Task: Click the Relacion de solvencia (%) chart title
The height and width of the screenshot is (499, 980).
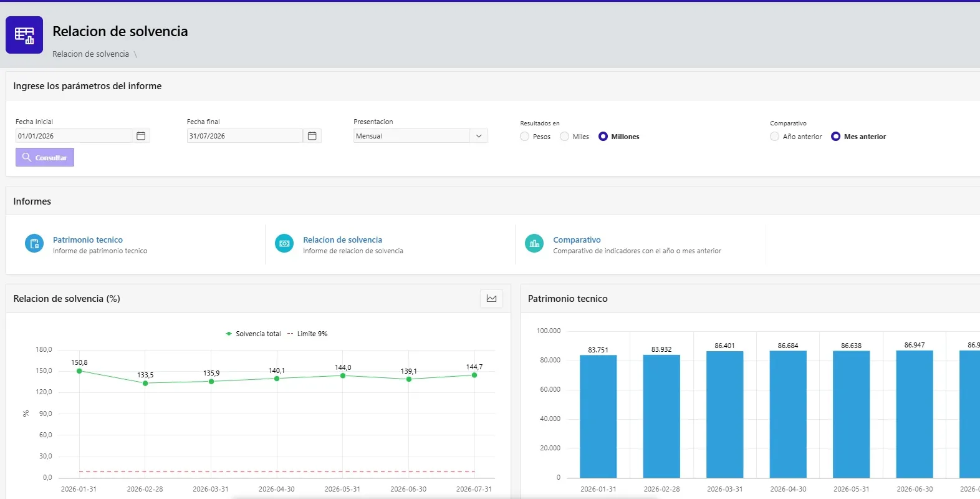Action: pos(67,299)
